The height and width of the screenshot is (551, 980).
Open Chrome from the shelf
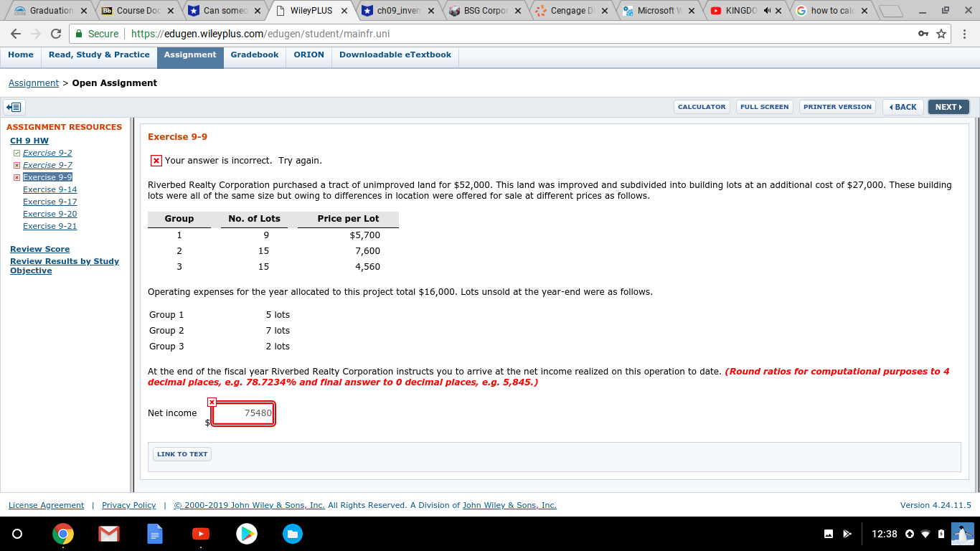(63, 534)
